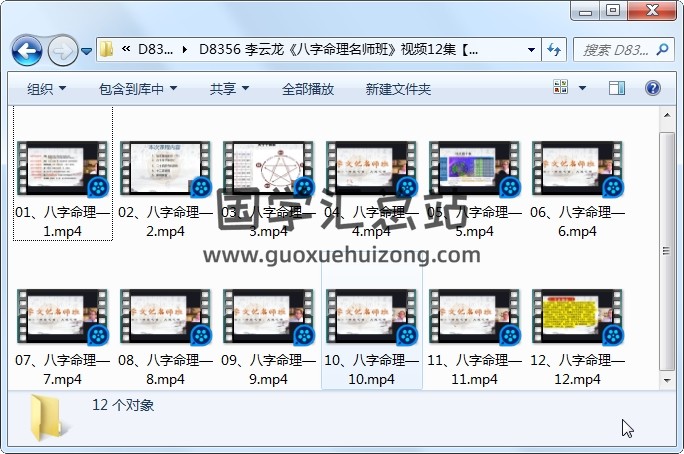Close the Explorer window
Screen dimensions: 684x454
click(652, 11)
